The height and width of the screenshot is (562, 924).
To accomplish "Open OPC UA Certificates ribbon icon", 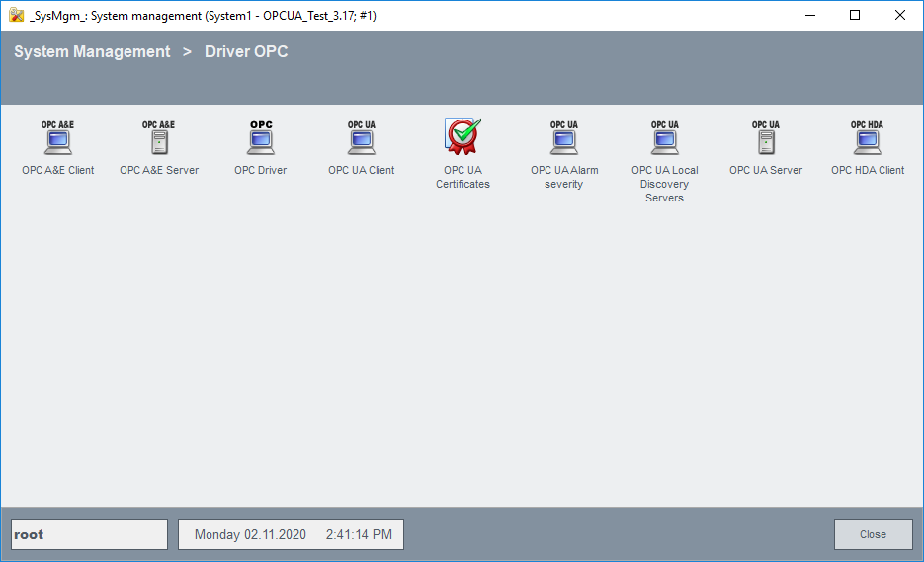I will [462, 137].
